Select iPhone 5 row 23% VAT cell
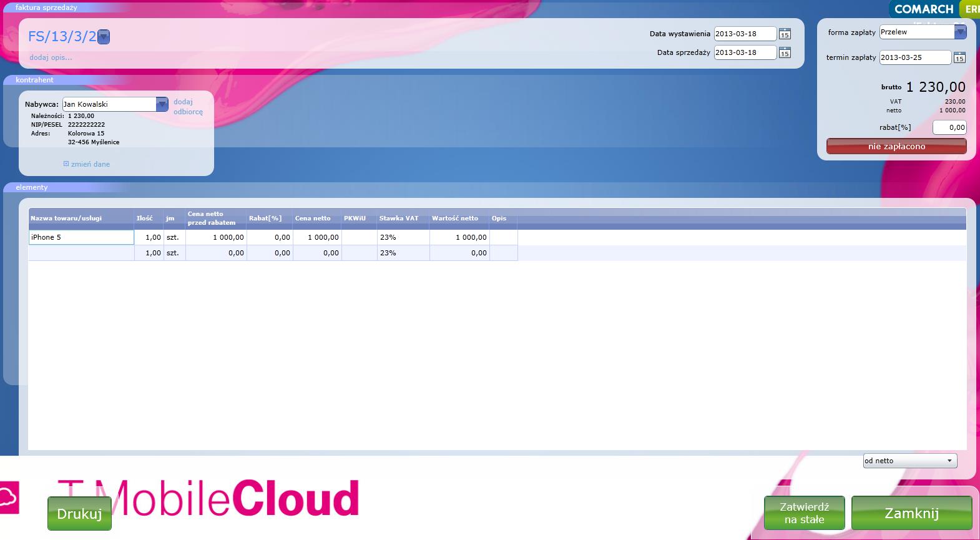This screenshot has height=540, width=980. click(x=403, y=237)
